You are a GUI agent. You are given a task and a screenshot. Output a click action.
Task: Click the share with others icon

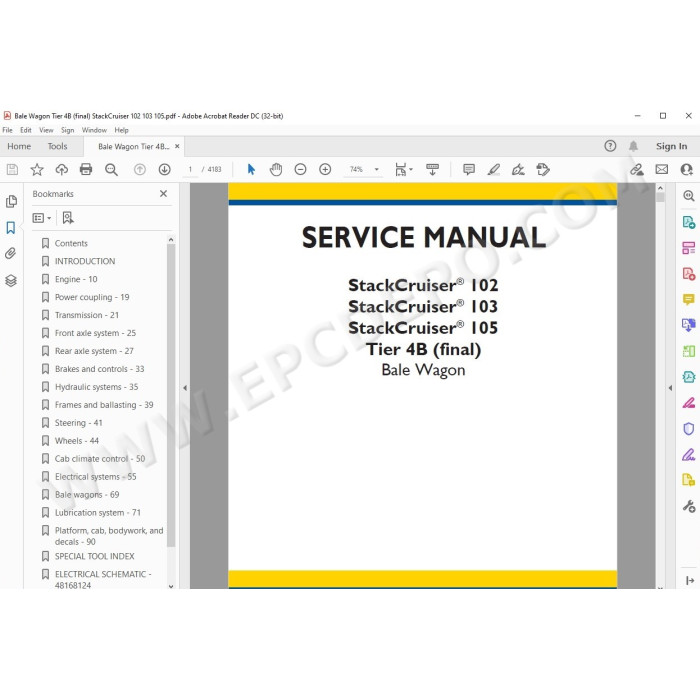pyautogui.click(x=686, y=169)
